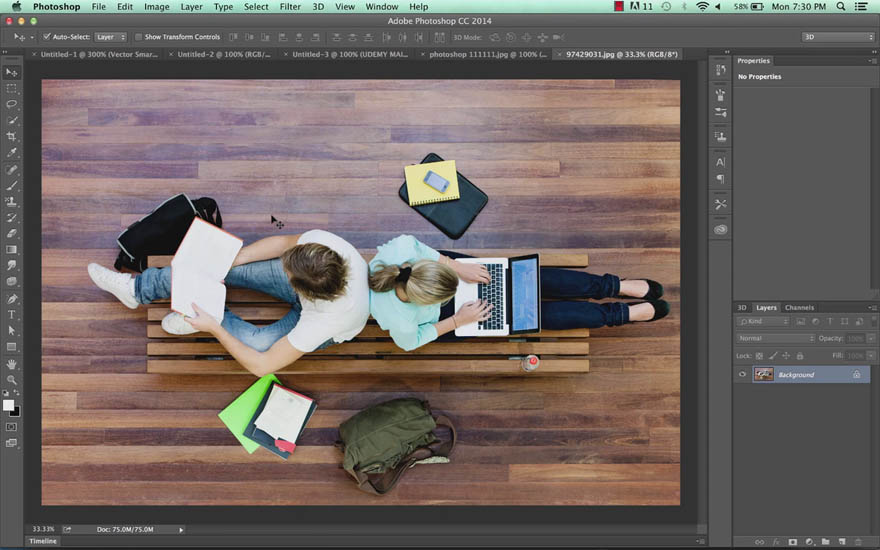This screenshot has height=550, width=880.
Task: Open the Timeline panel
Action: pyautogui.click(x=43, y=541)
